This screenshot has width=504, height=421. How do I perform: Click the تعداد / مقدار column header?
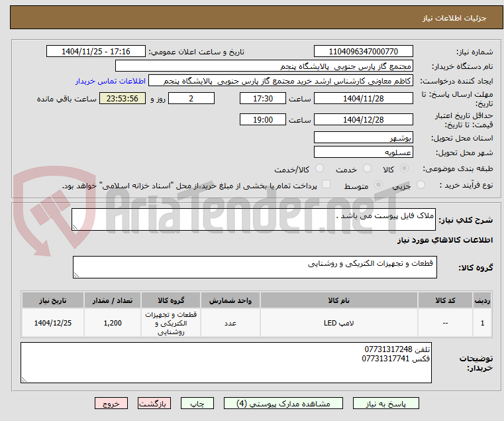(113, 300)
